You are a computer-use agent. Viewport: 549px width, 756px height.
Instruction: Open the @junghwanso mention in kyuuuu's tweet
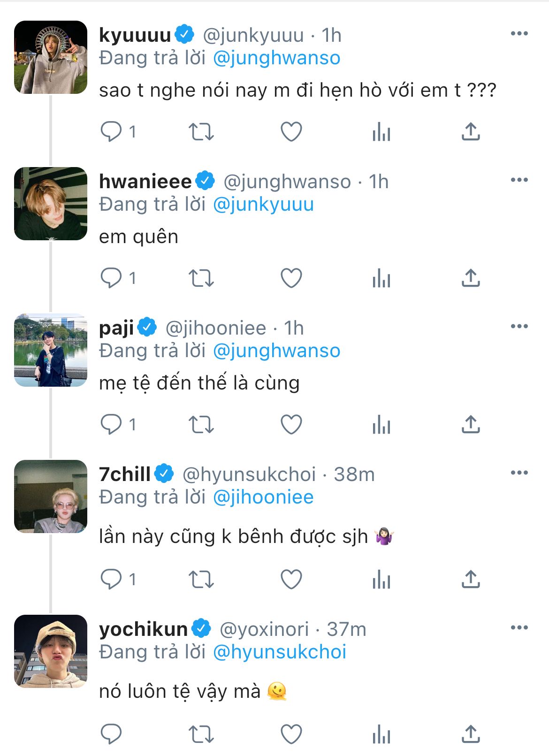(276, 58)
